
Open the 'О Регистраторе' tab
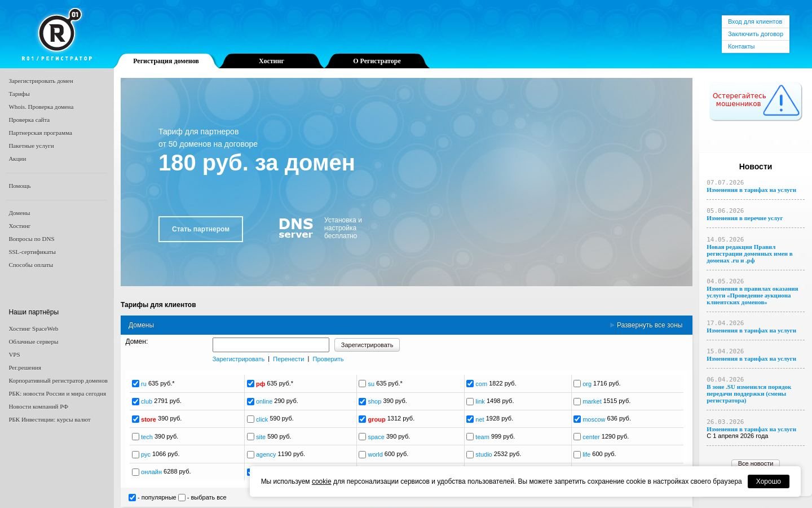click(x=377, y=61)
